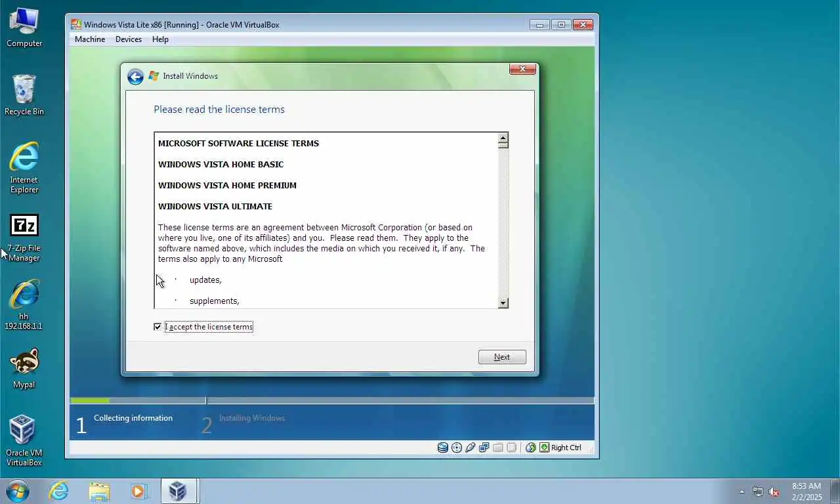This screenshot has height=504, width=840.
Task: Click 'WINDOWS VISTA ULTIMATE' line
Action: tap(215, 206)
